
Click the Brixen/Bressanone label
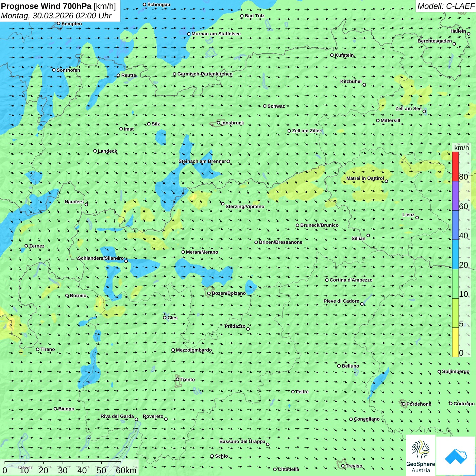[280, 242]
